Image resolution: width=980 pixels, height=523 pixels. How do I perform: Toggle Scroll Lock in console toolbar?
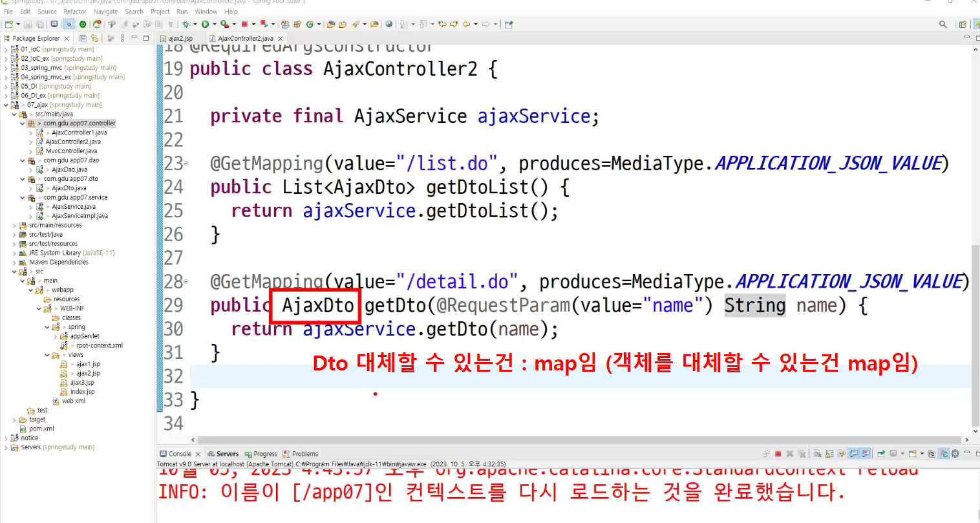tap(829, 454)
